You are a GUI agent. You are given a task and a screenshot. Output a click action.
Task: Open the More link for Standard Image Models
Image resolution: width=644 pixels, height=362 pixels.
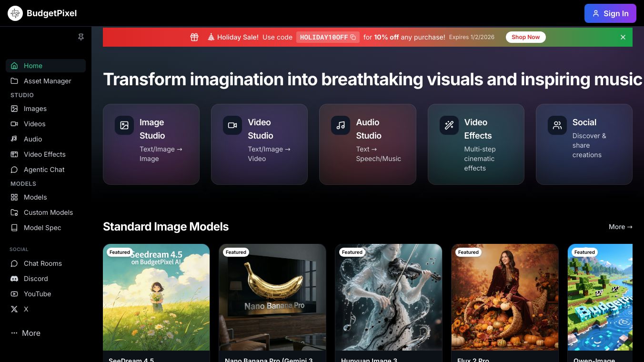(621, 227)
